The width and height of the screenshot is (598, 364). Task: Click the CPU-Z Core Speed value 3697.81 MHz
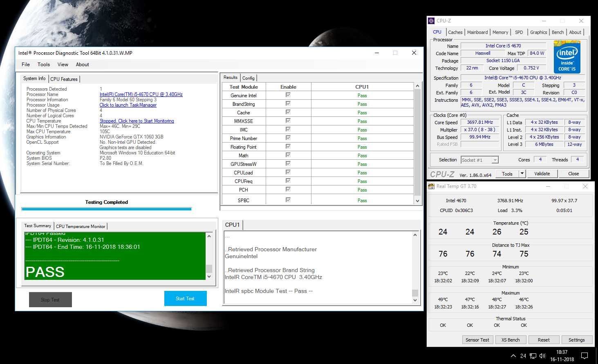pos(480,122)
